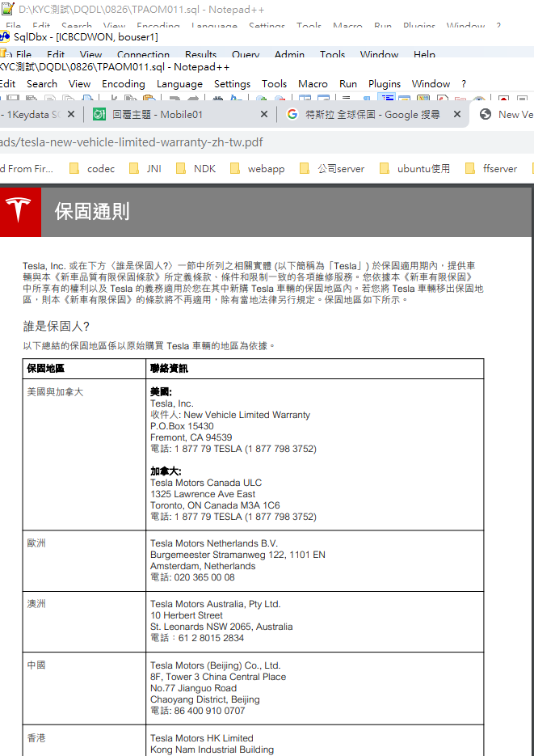Viewport: 534px width, 756px height.
Task: Open the webapp bookmark folder
Action: point(257,169)
